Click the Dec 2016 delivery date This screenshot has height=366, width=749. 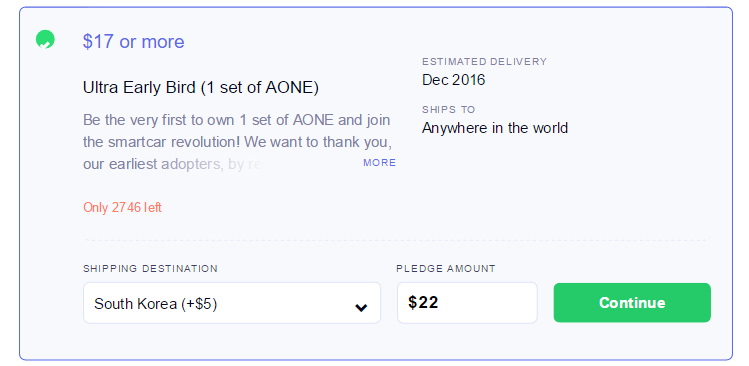[x=453, y=80]
